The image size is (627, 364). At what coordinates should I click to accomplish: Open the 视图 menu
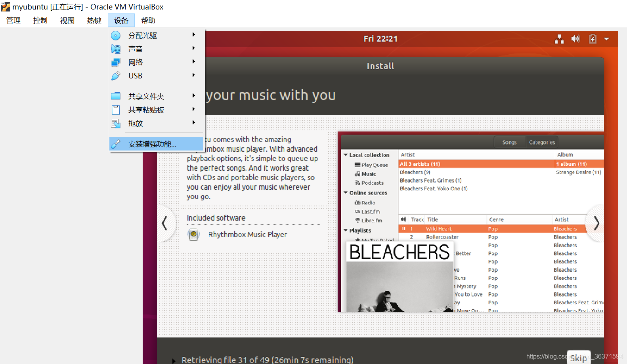coord(67,20)
